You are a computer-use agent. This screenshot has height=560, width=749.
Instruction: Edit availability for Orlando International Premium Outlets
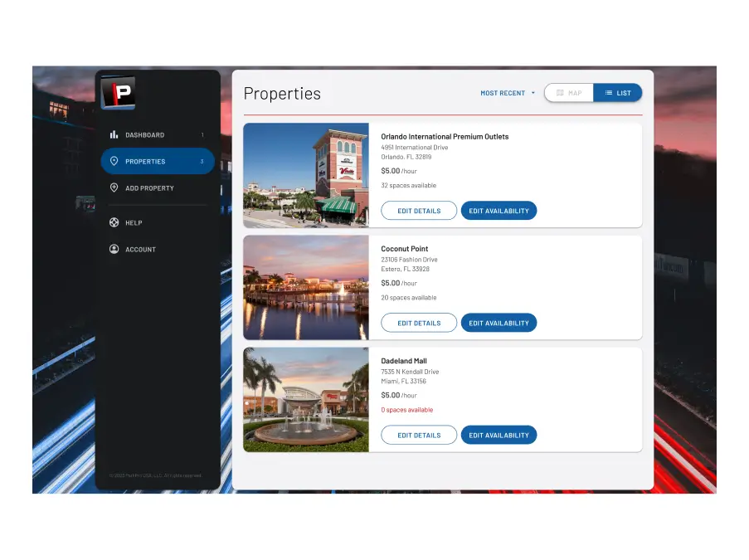pyautogui.click(x=499, y=211)
